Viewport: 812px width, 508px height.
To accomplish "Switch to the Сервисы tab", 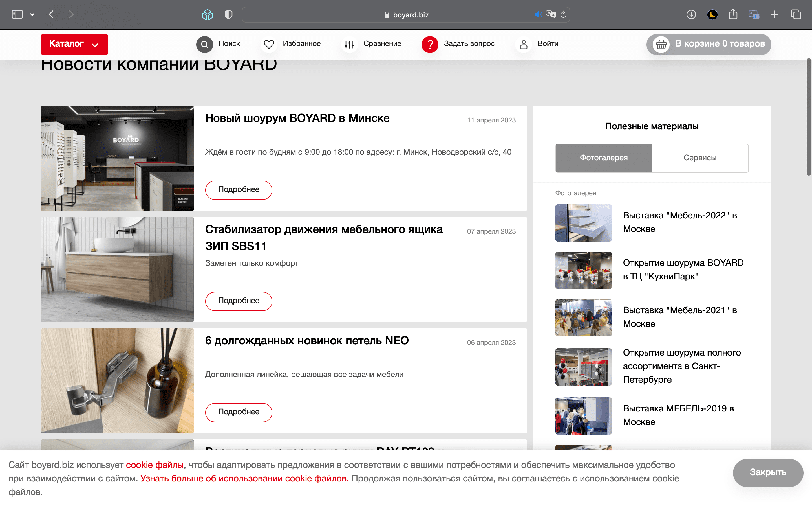I will (700, 158).
